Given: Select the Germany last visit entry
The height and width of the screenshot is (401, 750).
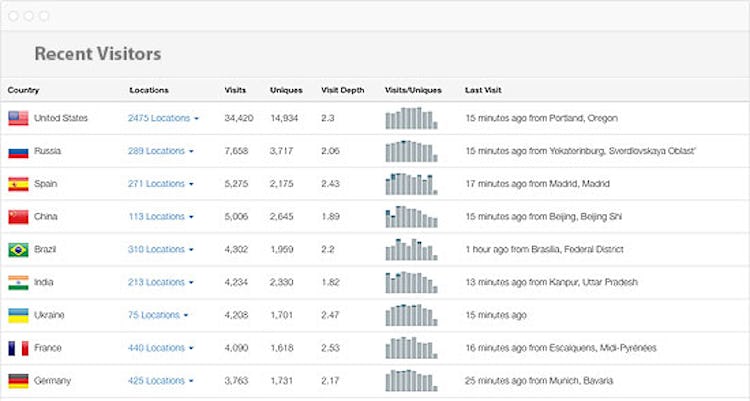Looking at the screenshot, I should coord(539,381).
